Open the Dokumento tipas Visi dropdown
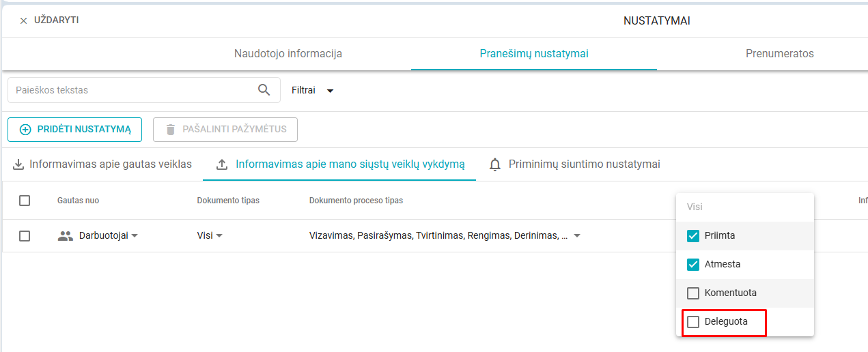Viewport: 868px width, 352px height. tap(210, 236)
